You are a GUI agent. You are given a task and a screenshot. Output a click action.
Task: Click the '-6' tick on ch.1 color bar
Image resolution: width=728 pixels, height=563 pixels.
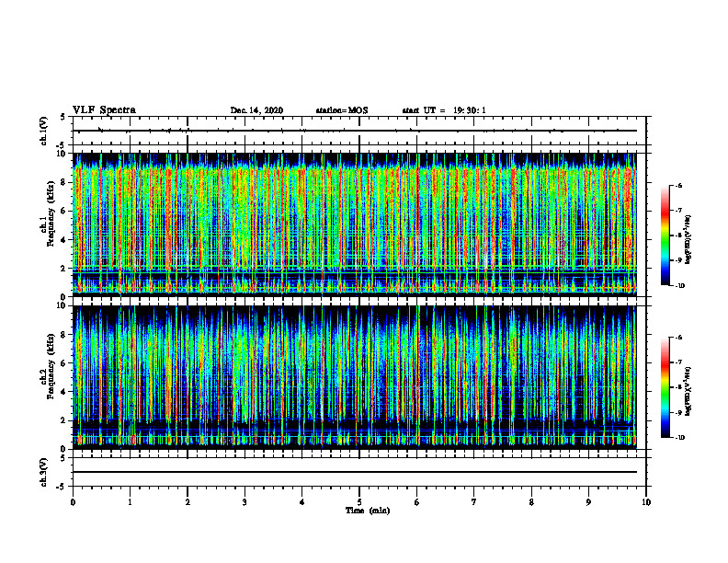[x=679, y=186]
